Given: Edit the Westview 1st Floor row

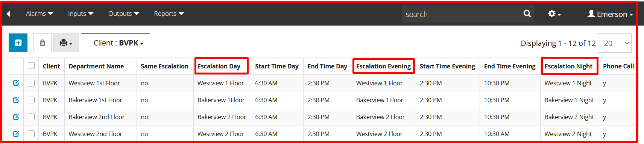Looking at the screenshot, I should (16, 83).
